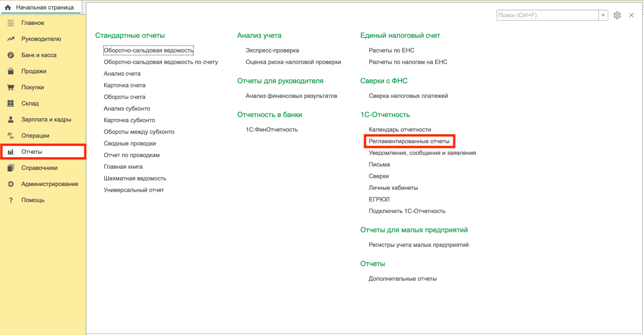Open the Покупки section
The image size is (644, 335).
[33, 87]
